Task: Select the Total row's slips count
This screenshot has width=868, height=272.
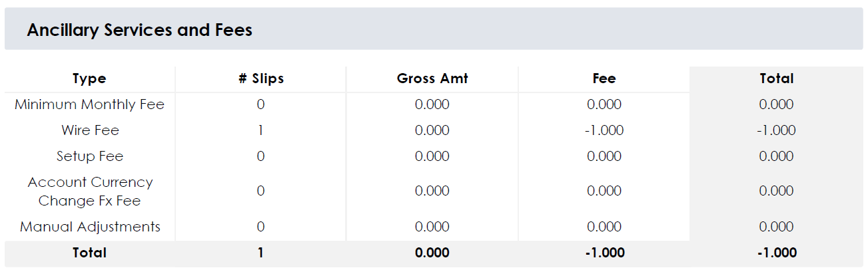Action: (x=260, y=253)
